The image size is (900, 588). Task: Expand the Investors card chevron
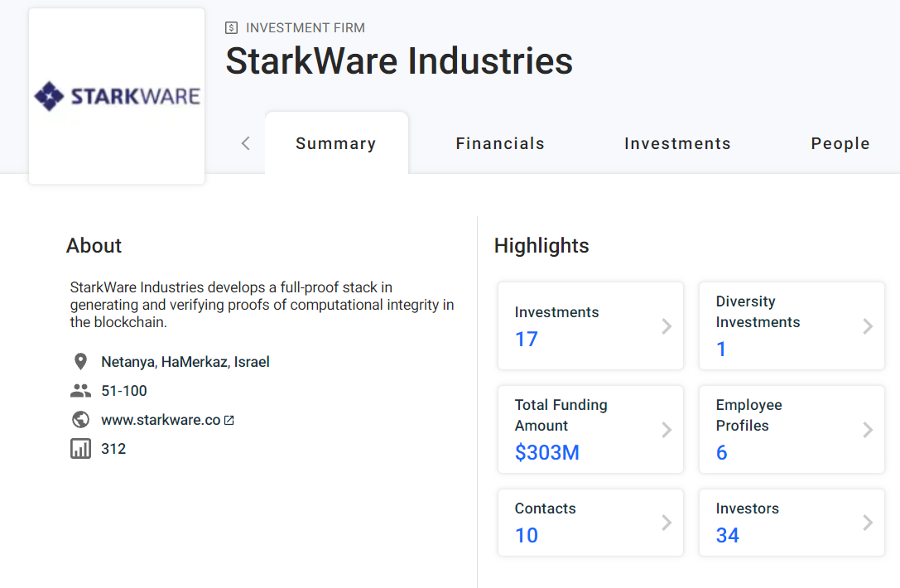[868, 523]
